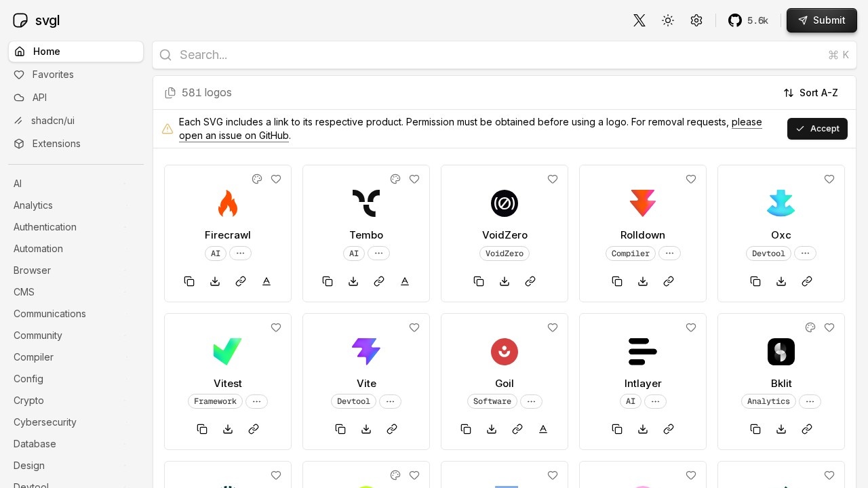
Task: Open the settings gear icon
Action: coord(696,20)
